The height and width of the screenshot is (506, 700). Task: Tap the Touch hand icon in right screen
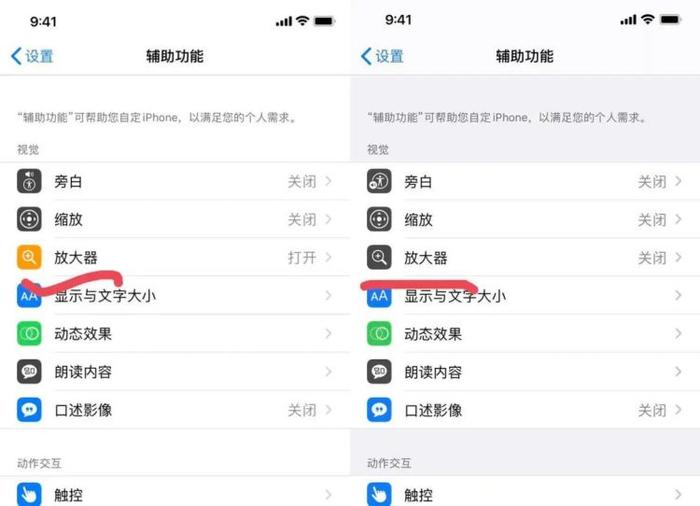point(379,494)
